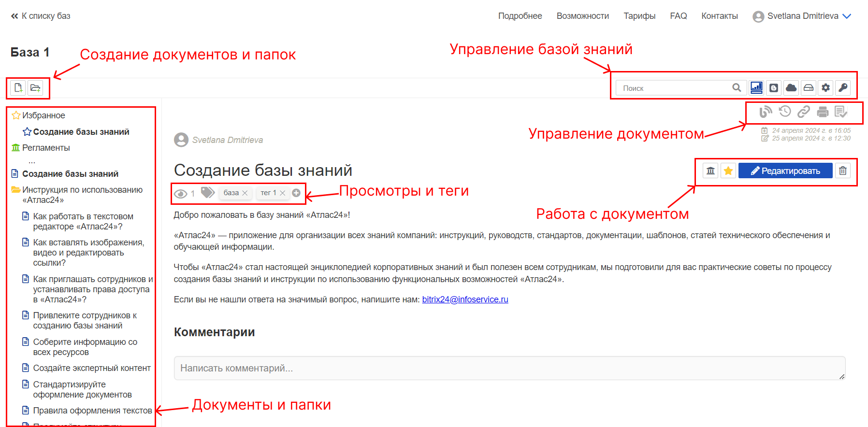868x427 pixels.
Task: Open the "Подробнее" menu item
Action: pos(520,16)
